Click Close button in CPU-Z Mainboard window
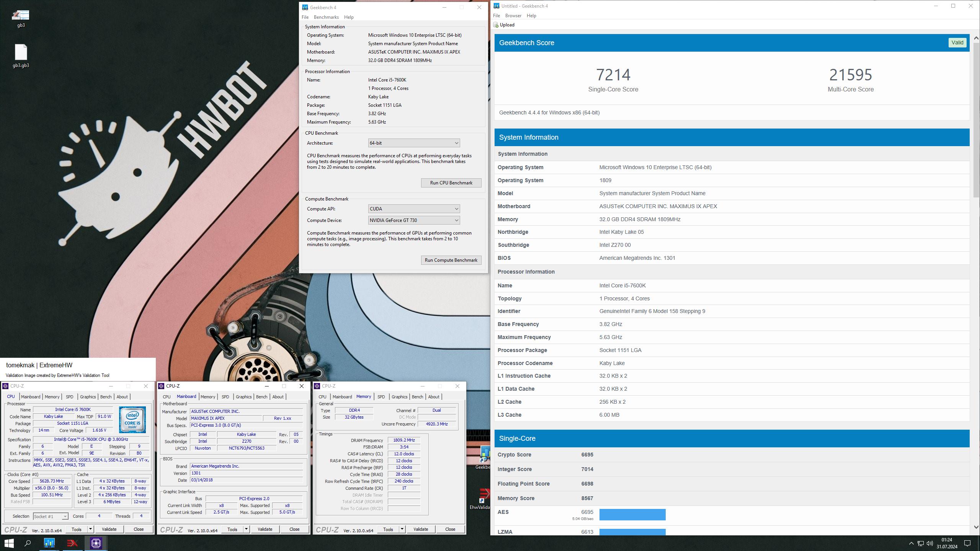This screenshot has width=980, height=551. pyautogui.click(x=294, y=529)
